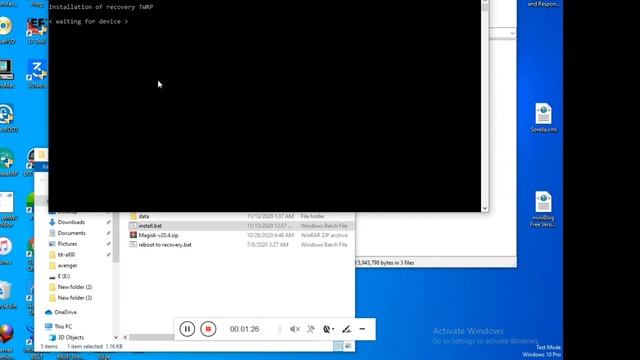Open the miniBlog Free Version desktop file

pos(543,209)
